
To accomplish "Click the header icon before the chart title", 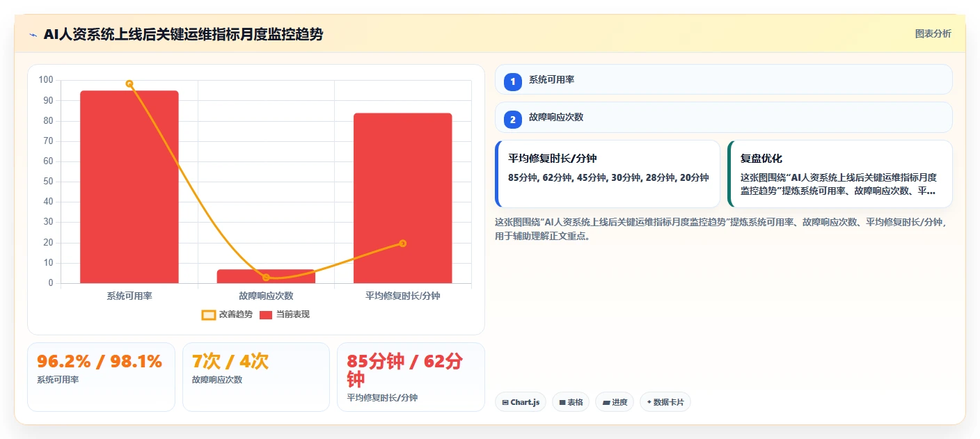I will pos(33,35).
